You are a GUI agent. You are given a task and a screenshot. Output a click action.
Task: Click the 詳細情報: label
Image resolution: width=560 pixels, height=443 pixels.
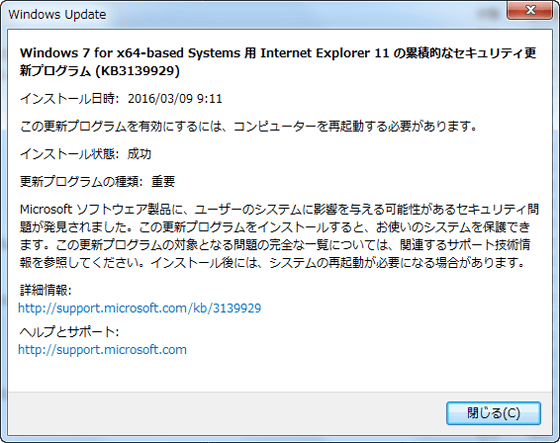coord(46,290)
